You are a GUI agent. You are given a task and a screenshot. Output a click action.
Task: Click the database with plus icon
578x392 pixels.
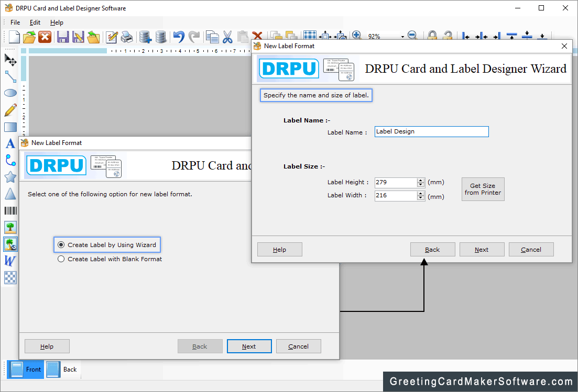145,37
